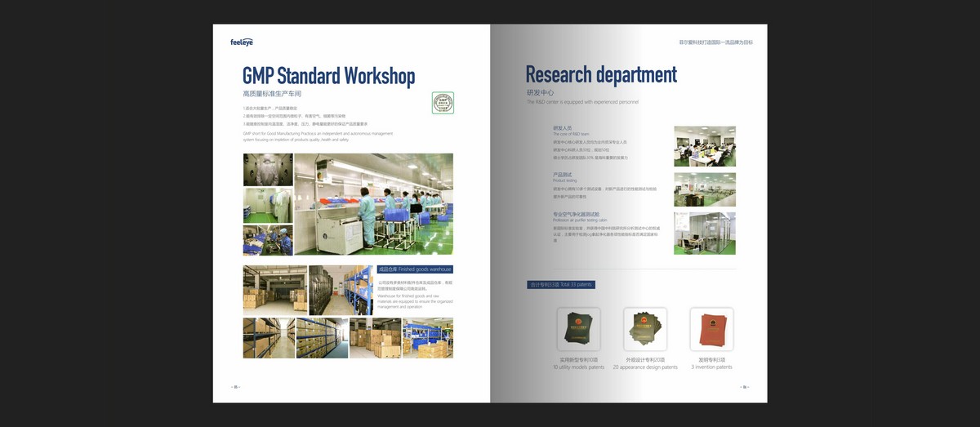Open the large workshop production line photo
This screenshot has width=980, height=427.
(373, 204)
